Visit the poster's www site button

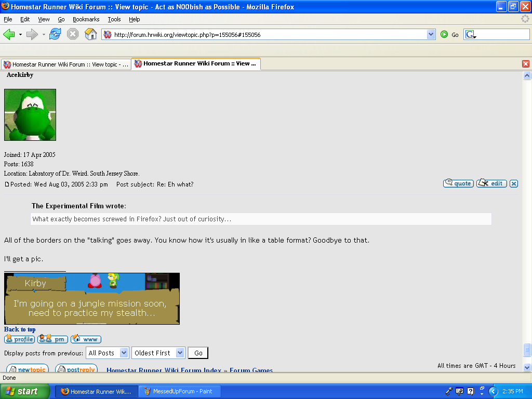tap(86, 339)
